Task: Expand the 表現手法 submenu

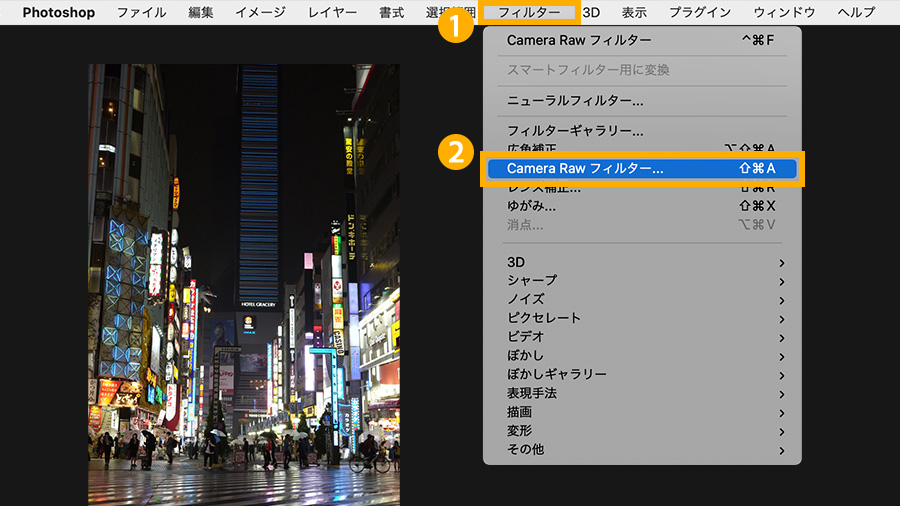Action: [x=642, y=394]
